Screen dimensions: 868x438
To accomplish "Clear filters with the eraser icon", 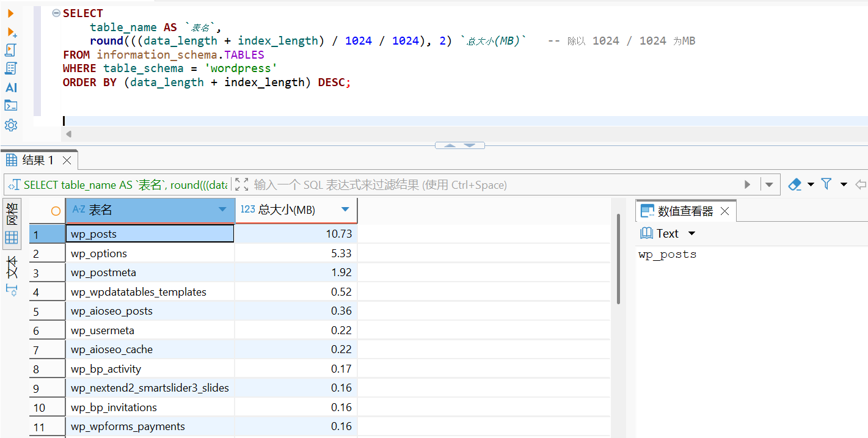I will pyautogui.click(x=795, y=184).
